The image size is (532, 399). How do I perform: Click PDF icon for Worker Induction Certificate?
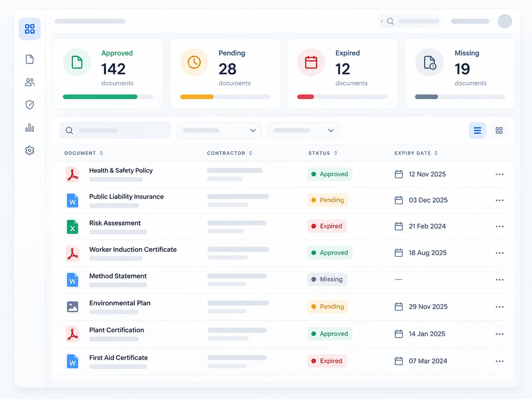pyautogui.click(x=73, y=253)
